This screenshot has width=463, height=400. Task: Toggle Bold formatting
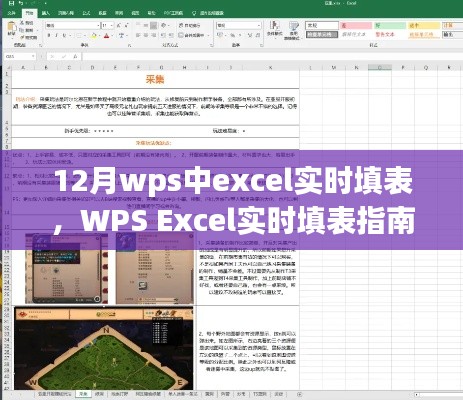pos(49,35)
